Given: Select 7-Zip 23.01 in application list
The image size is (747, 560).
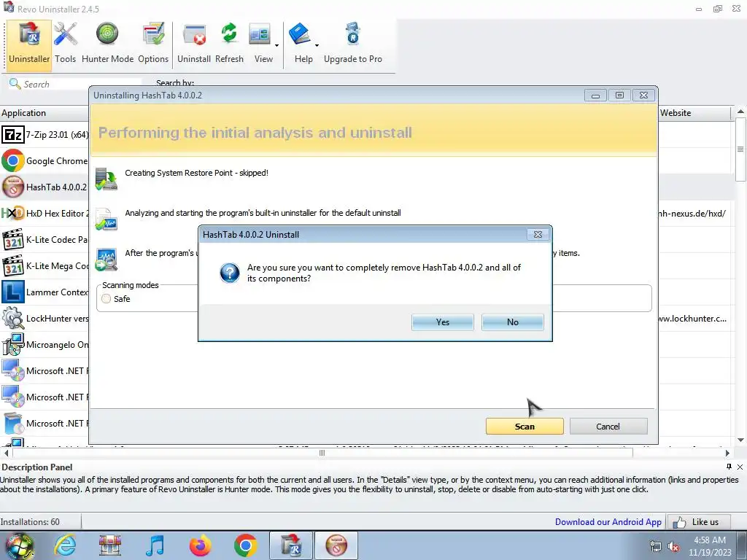Looking at the screenshot, I should tap(44, 135).
